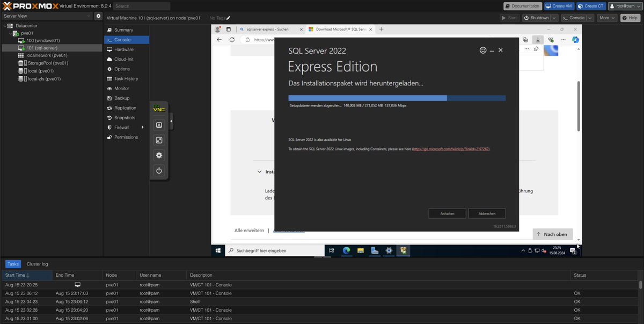Viewport: 644px width, 324px height.
Task: Show hidden tray icons on VM taskbar
Action: (523, 250)
